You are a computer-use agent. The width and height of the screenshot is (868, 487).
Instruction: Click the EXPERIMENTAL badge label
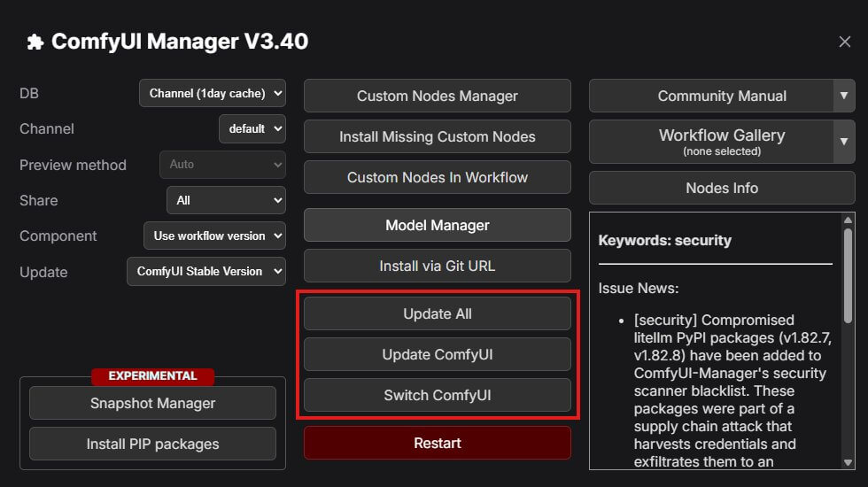point(152,375)
